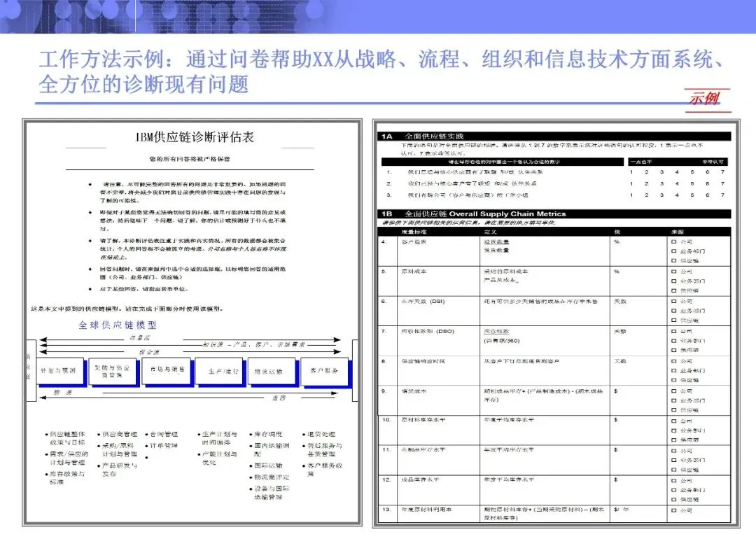Click the 来源 column header
The width and height of the screenshot is (756, 534).
click(x=677, y=232)
